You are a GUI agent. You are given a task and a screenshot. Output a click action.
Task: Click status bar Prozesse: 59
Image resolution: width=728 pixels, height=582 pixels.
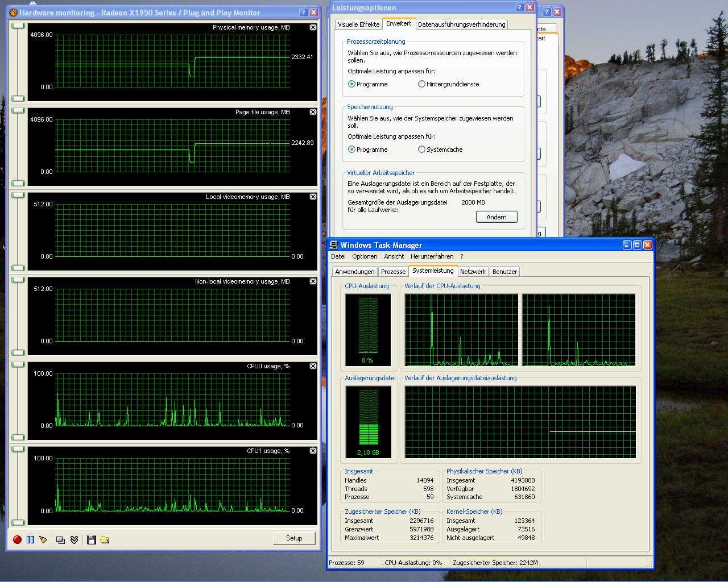pyautogui.click(x=346, y=563)
